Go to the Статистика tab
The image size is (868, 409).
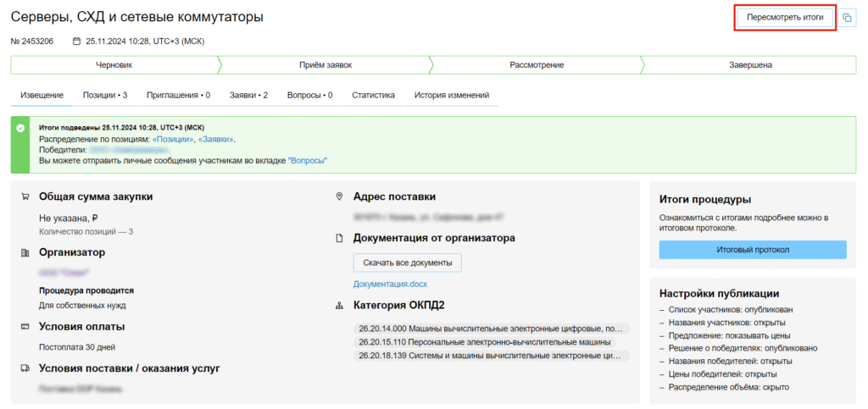click(x=373, y=96)
